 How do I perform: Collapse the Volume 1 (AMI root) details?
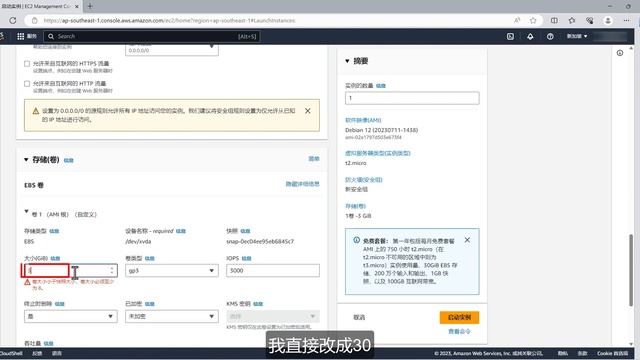pyautogui.click(x=27, y=211)
